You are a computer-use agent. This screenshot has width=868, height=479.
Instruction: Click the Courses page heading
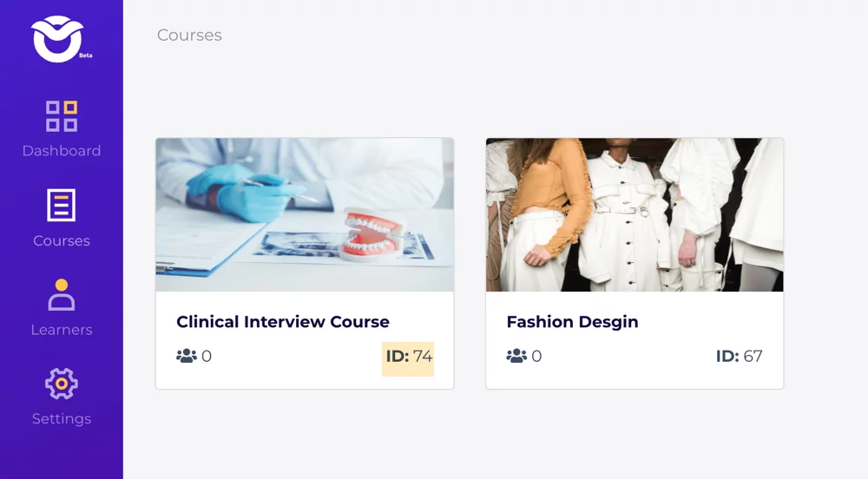[x=189, y=35]
